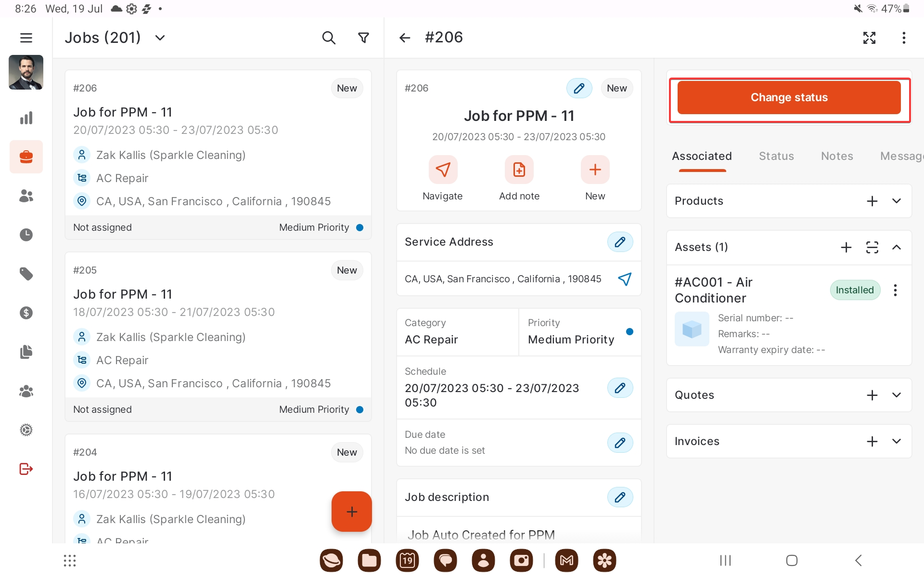Click the dollar payments icon in sidebar

click(x=26, y=313)
